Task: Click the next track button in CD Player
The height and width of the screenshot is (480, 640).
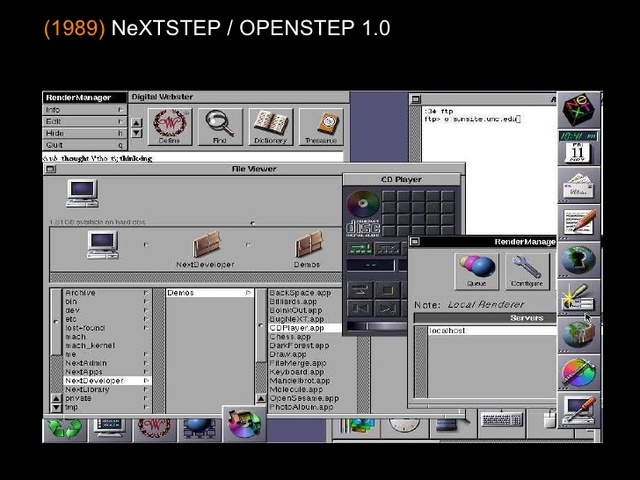Action: (x=387, y=309)
